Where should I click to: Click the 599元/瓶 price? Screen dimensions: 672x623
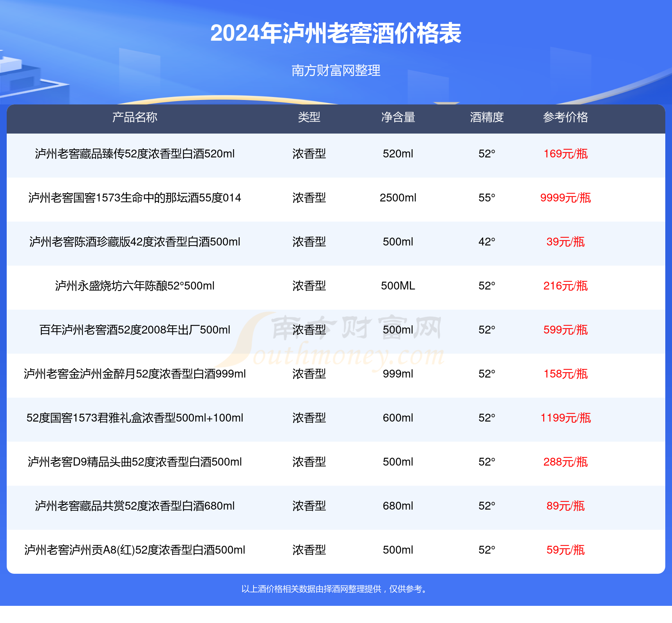click(x=566, y=330)
